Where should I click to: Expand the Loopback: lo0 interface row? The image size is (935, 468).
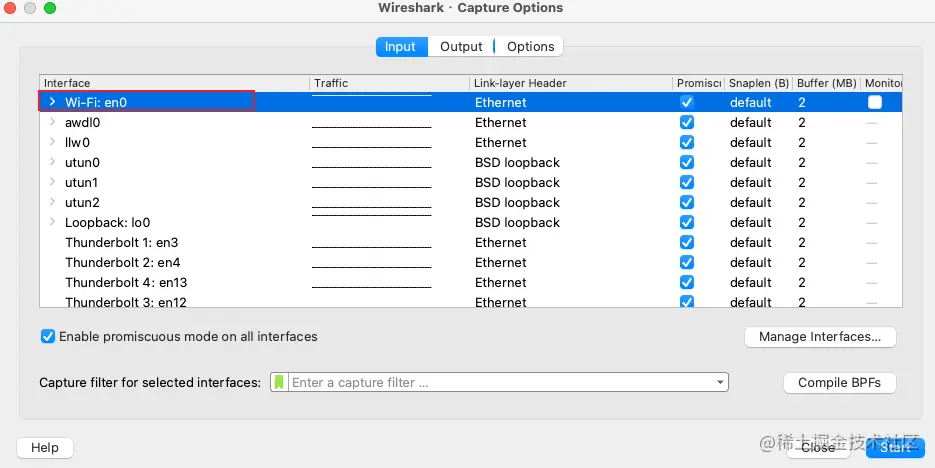coord(52,222)
